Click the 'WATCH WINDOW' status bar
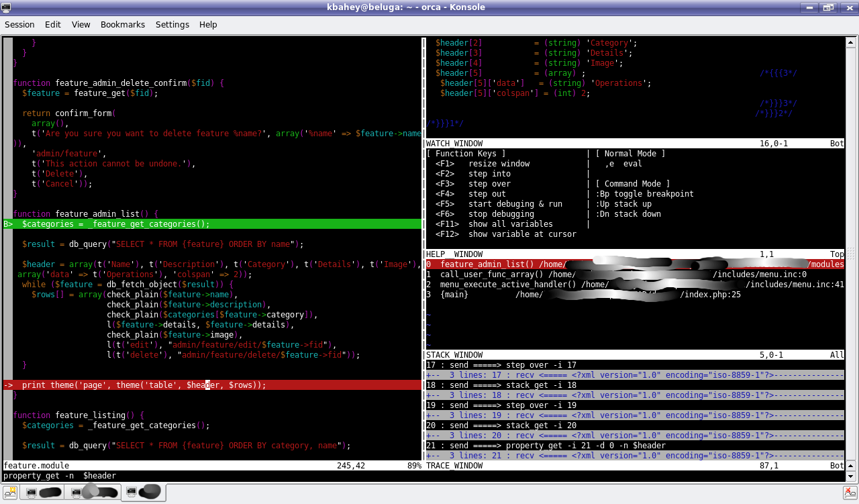Viewport: 859px width, 504px height. [x=635, y=144]
